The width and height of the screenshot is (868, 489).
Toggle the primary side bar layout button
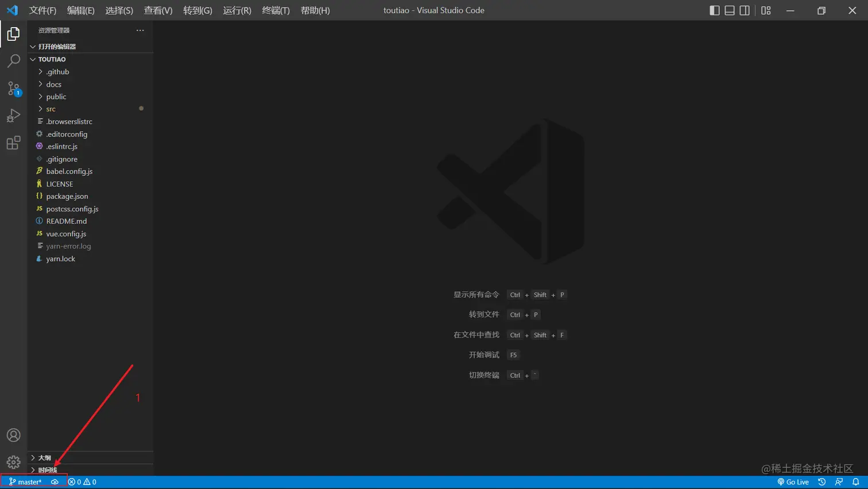pos(714,10)
